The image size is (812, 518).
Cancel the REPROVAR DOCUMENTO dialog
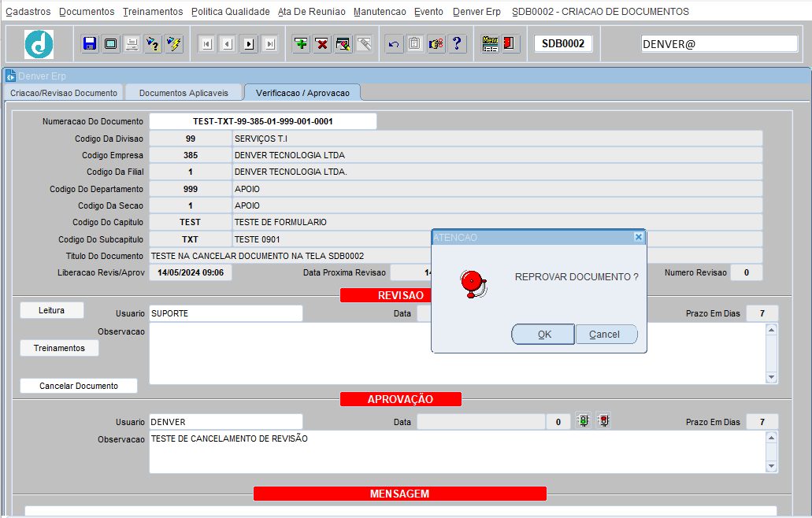click(606, 335)
